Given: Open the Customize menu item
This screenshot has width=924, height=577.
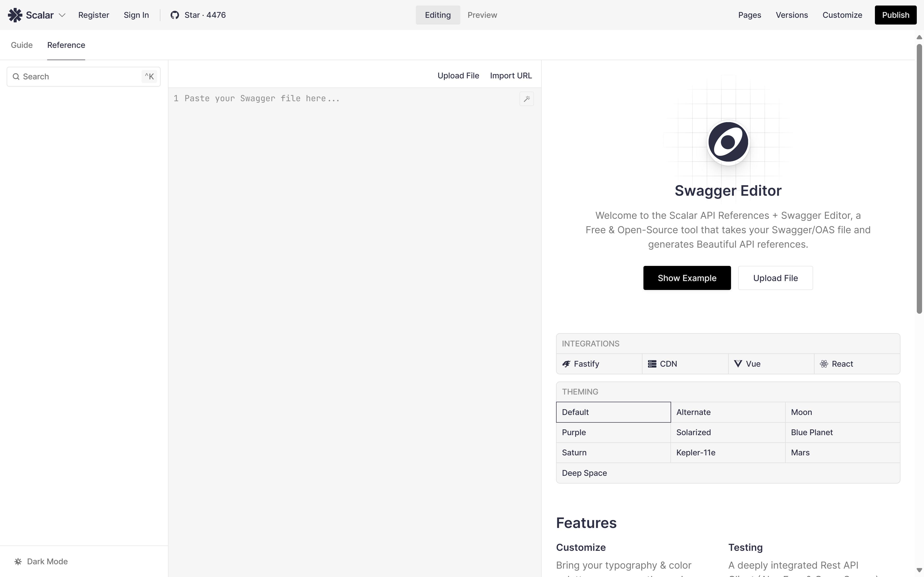Looking at the screenshot, I should 842,15.
